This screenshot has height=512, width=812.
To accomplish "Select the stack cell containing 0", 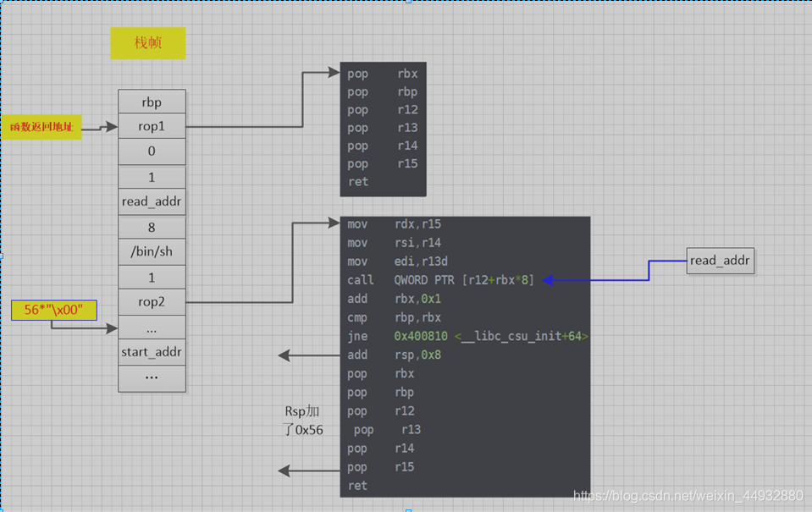I will [152, 151].
